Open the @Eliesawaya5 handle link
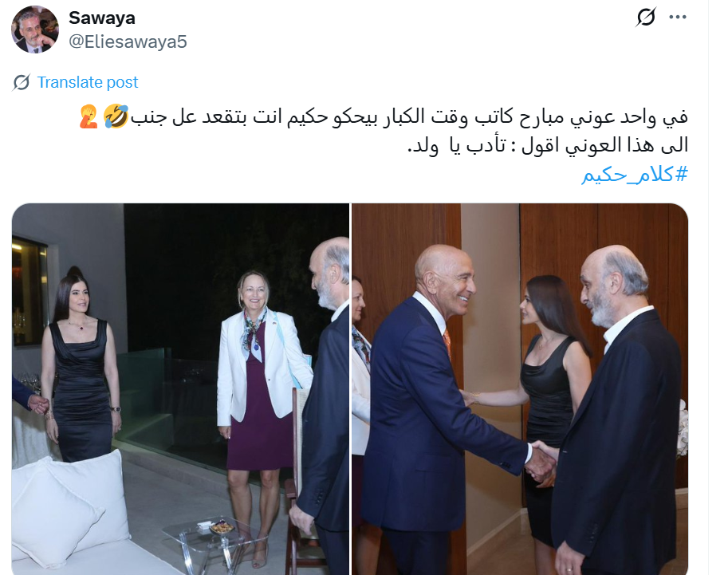Screen dimensions: 728x575 pyautogui.click(x=128, y=41)
